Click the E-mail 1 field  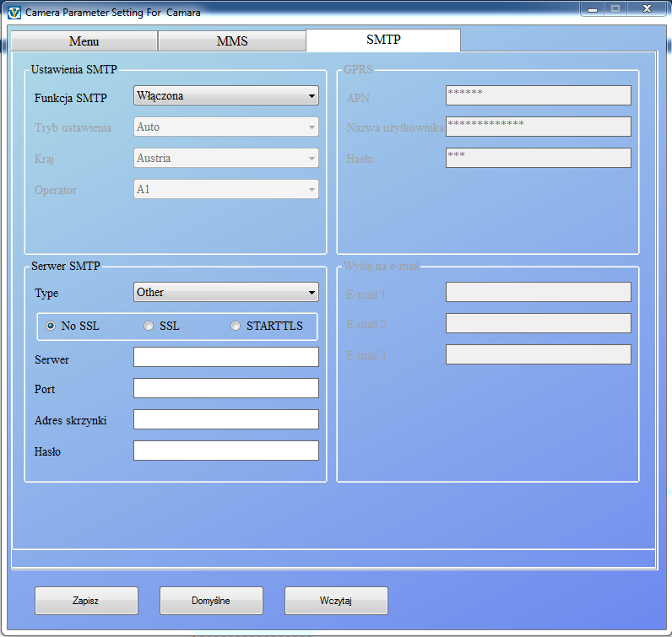538,292
